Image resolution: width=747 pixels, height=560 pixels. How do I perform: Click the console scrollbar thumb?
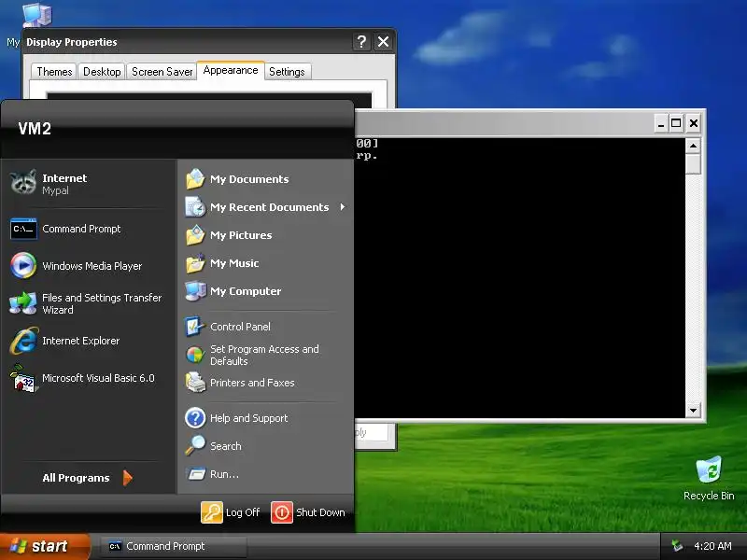693,164
